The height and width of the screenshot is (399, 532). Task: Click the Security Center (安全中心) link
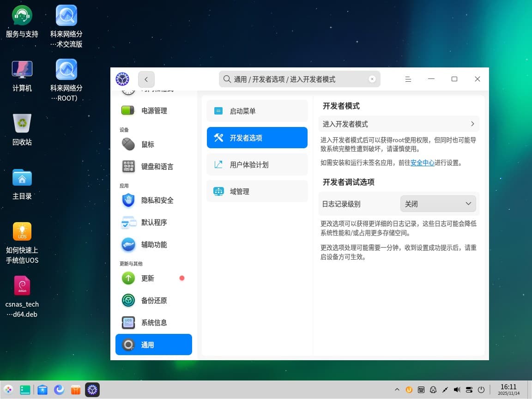click(x=422, y=163)
